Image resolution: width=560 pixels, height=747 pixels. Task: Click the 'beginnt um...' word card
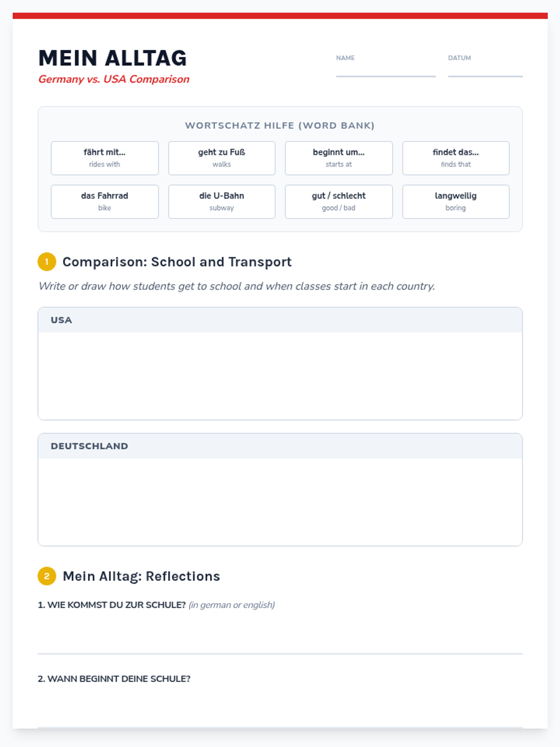click(x=339, y=158)
